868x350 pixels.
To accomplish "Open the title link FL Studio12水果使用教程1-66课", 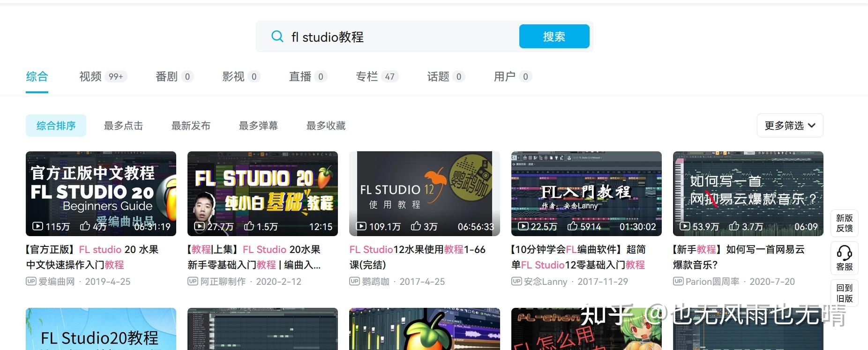I will [x=418, y=257].
